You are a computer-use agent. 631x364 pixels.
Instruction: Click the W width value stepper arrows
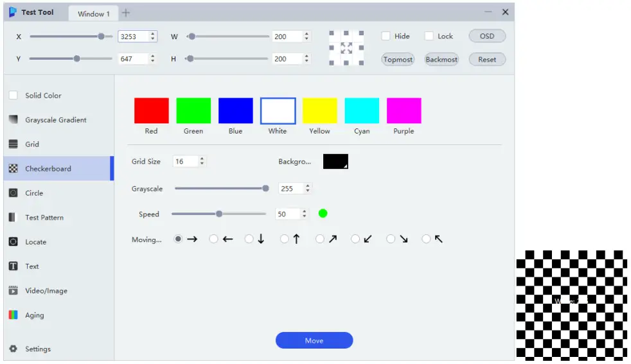click(x=307, y=36)
